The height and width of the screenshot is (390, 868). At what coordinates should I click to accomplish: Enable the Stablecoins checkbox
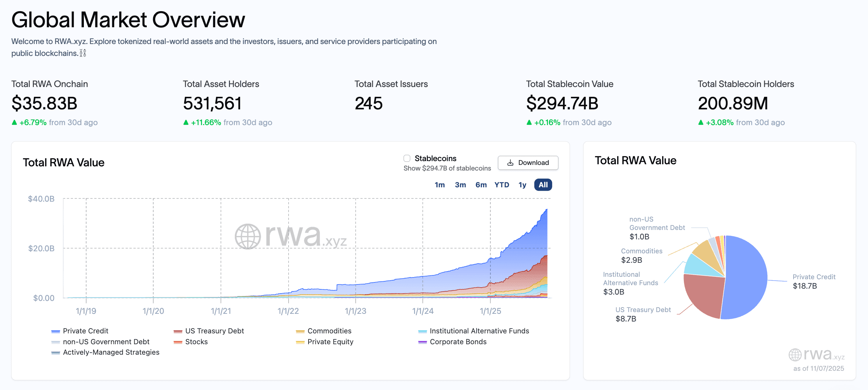[x=407, y=158]
